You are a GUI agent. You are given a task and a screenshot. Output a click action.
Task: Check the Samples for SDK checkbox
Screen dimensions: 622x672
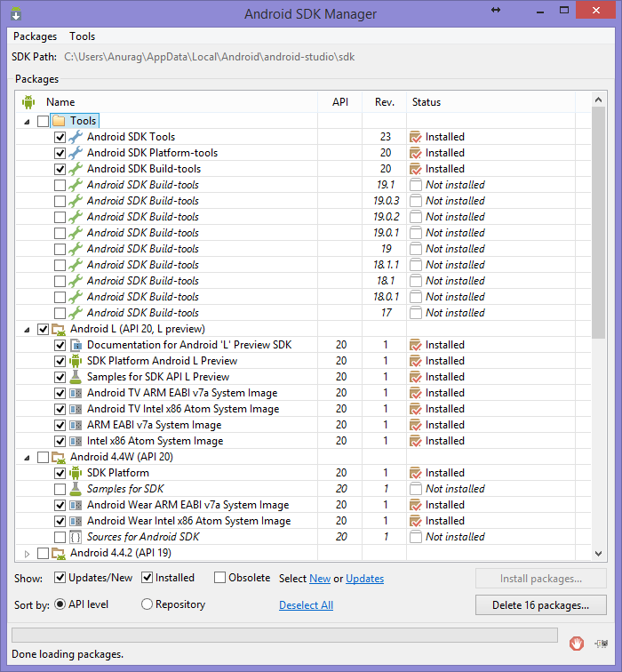point(60,489)
